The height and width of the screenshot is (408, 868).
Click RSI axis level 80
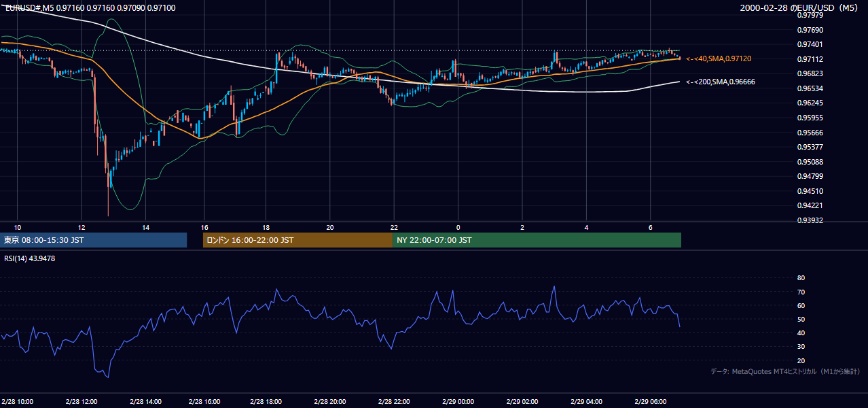(x=801, y=278)
